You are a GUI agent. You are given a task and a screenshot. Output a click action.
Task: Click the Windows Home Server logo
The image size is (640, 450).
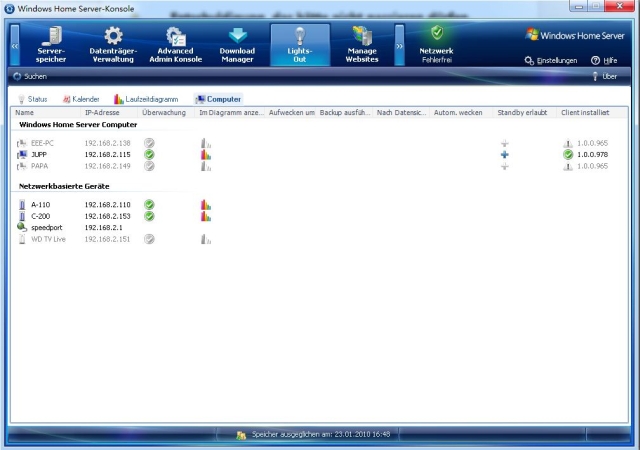pos(575,36)
